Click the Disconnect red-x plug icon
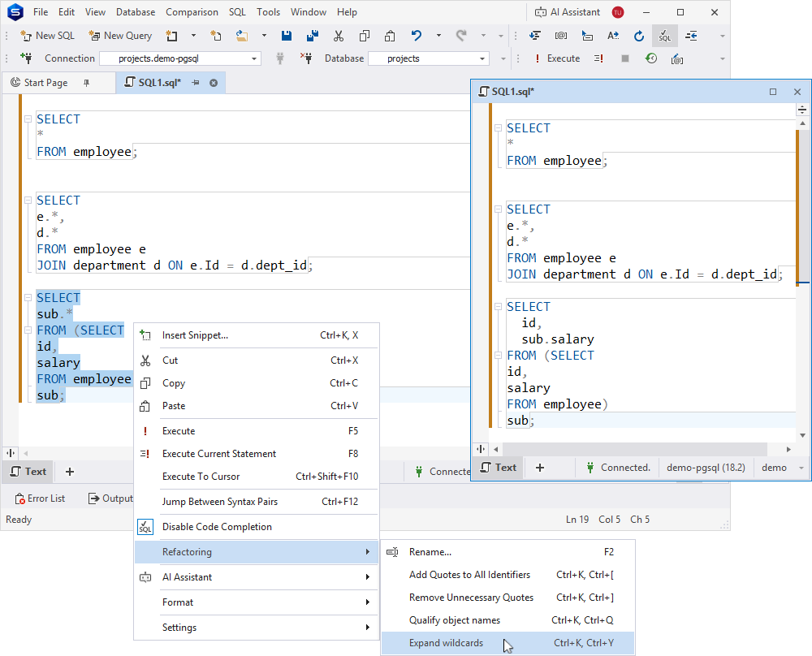Viewport: 812px width, 656px height. pyautogui.click(x=306, y=58)
